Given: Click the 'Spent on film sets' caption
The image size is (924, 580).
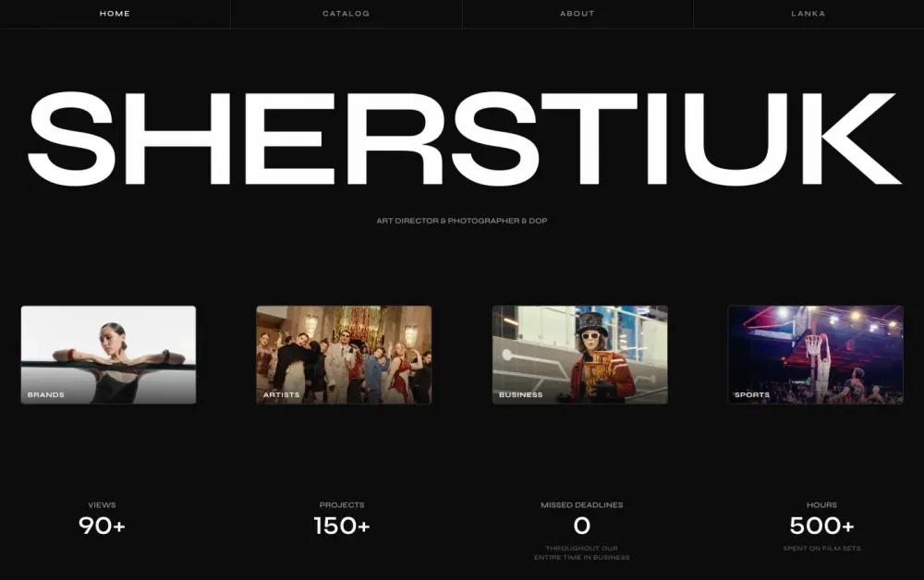Looking at the screenshot, I should coord(821,549).
